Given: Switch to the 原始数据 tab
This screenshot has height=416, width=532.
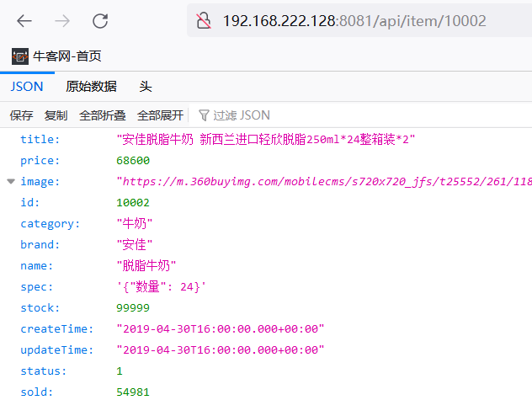Looking at the screenshot, I should pos(91,87).
